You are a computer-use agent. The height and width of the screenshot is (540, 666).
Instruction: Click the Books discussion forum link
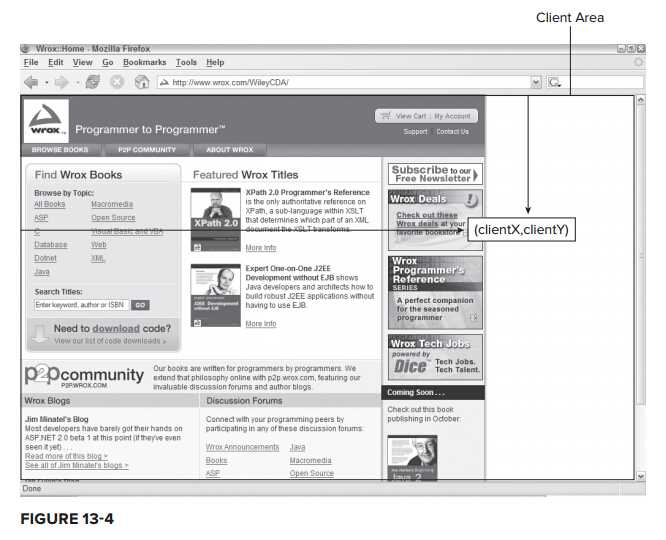[217, 461]
